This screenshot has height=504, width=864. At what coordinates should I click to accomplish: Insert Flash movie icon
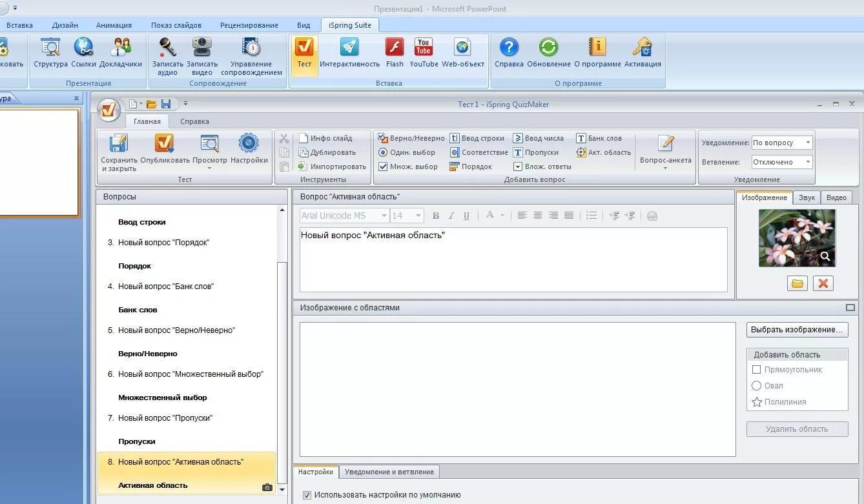coord(395,47)
